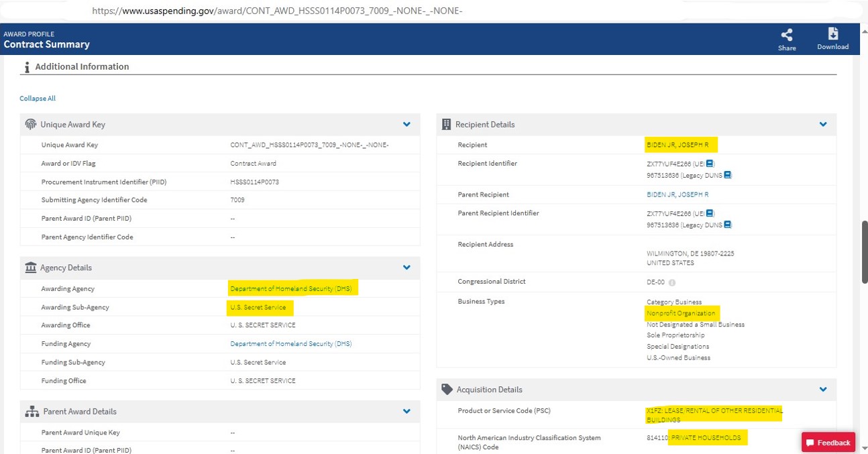
Task: Collapse the Acquisition Details section
Action: tap(823, 389)
